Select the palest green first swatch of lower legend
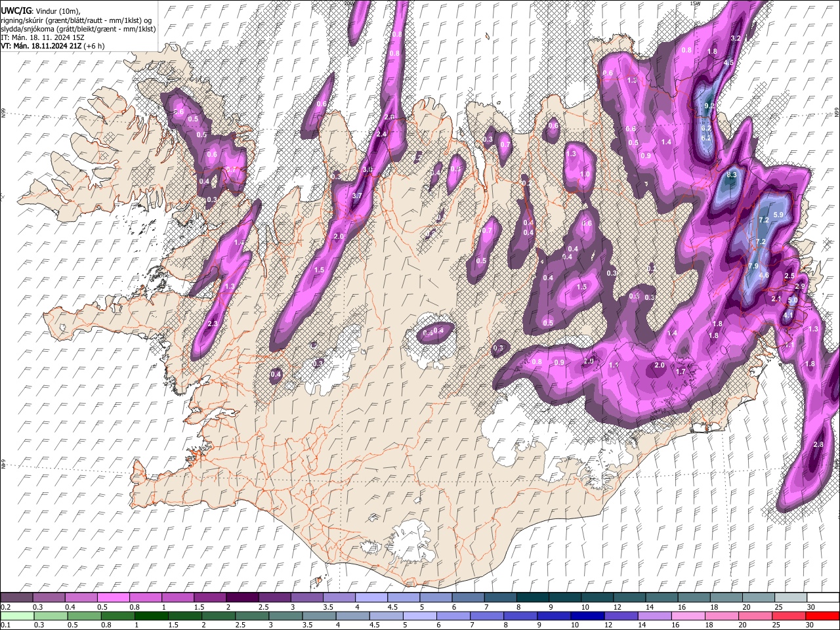Screen dimensions: 840x630 pyautogui.click(x=16, y=616)
